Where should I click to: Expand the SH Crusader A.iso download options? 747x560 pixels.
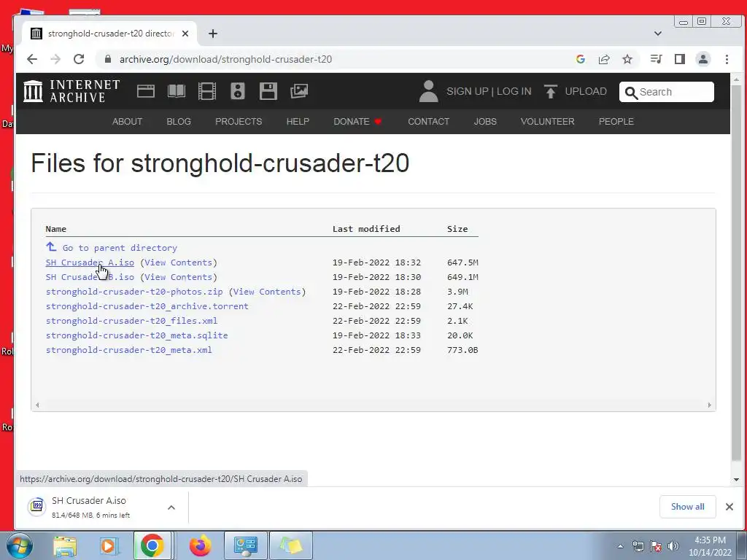point(171,507)
